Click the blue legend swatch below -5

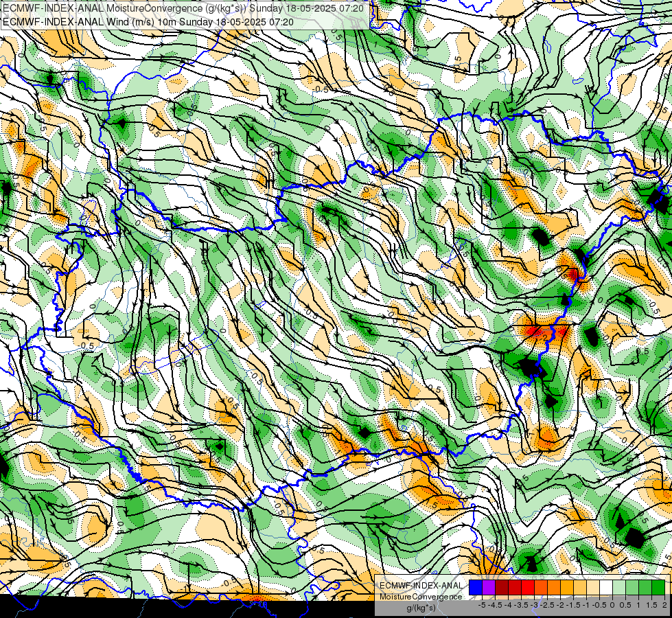click(476, 588)
